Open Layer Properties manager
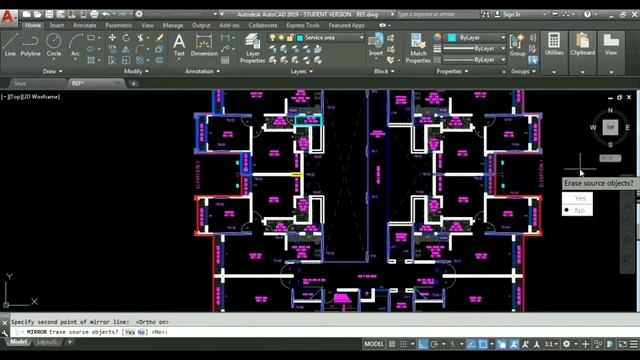The width and height of the screenshot is (640, 360). click(x=252, y=48)
